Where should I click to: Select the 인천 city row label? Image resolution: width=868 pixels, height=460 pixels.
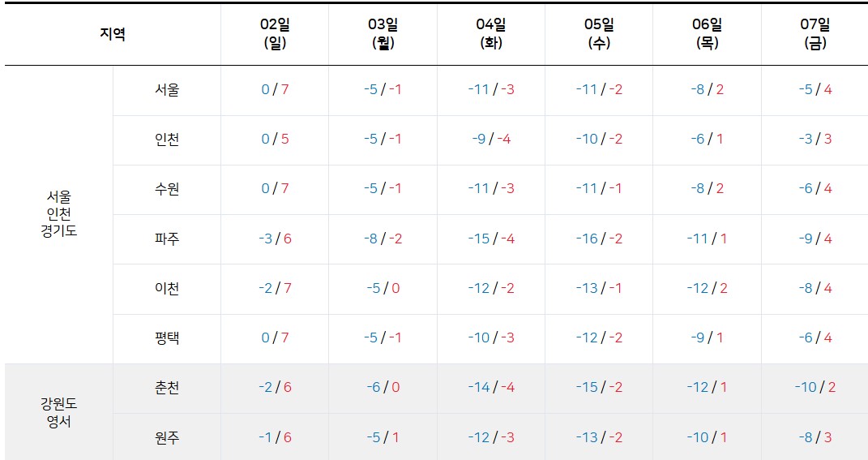(167, 139)
